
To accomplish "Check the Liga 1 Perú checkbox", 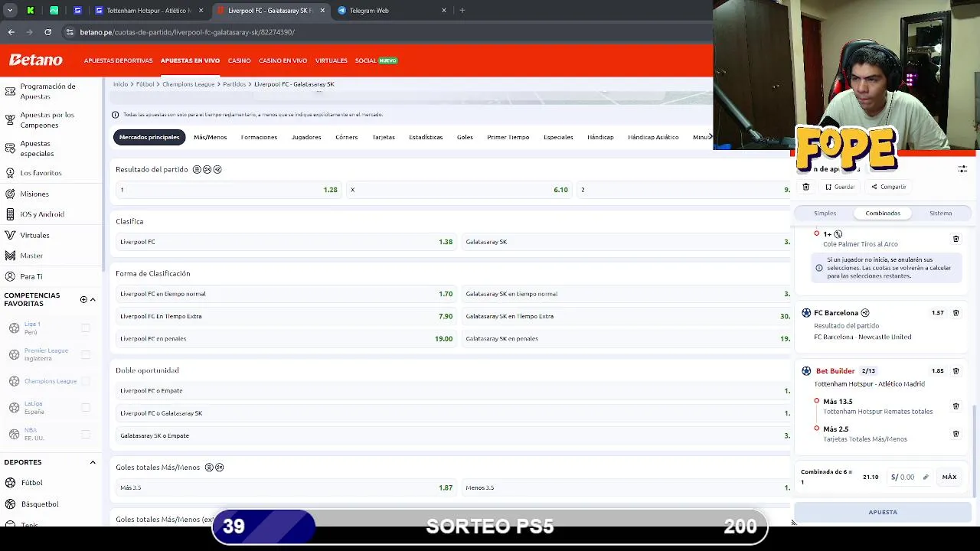I will [x=86, y=328].
